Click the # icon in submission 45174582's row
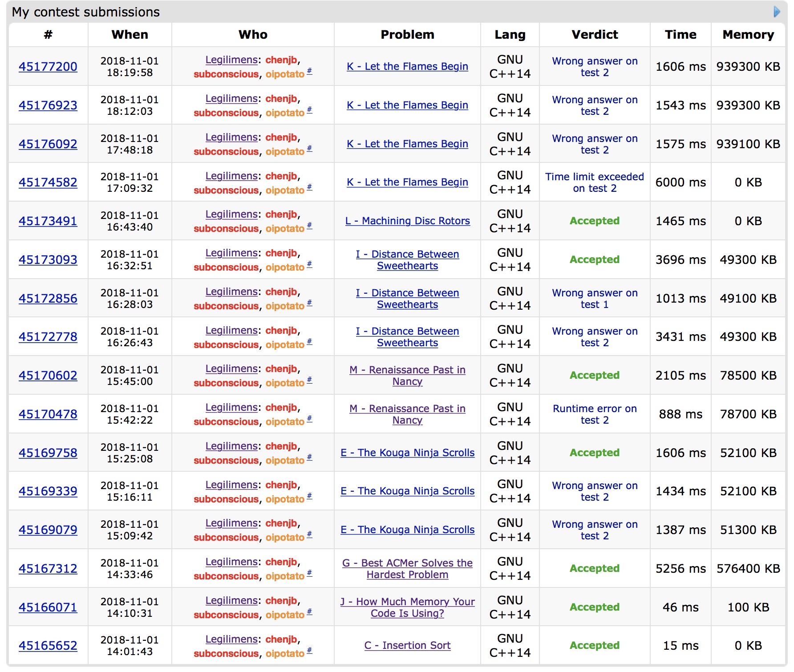This screenshot has height=672, width=794. pos(309,187)
